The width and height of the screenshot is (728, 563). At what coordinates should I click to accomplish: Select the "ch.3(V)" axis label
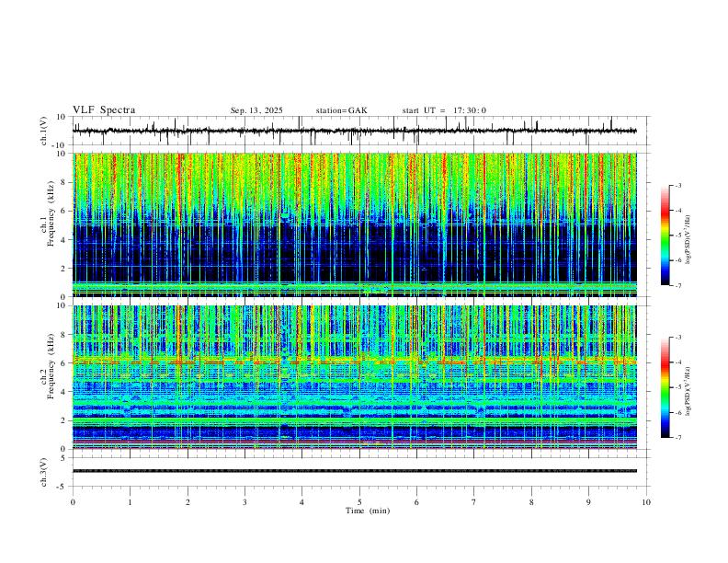point(44,472)
